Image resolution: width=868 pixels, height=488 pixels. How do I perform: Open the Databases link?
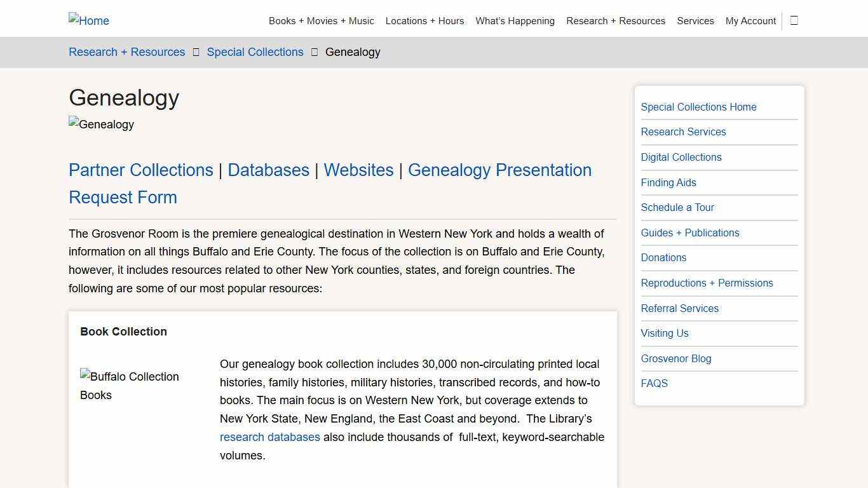268,170
